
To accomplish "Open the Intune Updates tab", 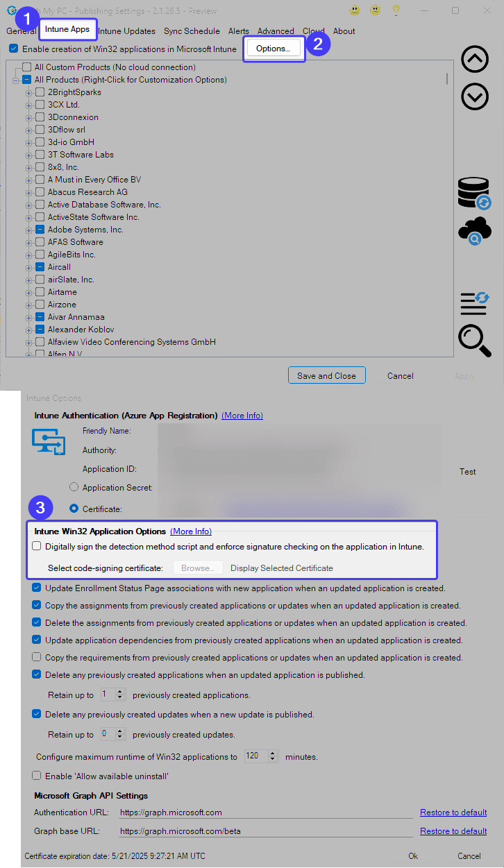I will [x=126, y=31].
